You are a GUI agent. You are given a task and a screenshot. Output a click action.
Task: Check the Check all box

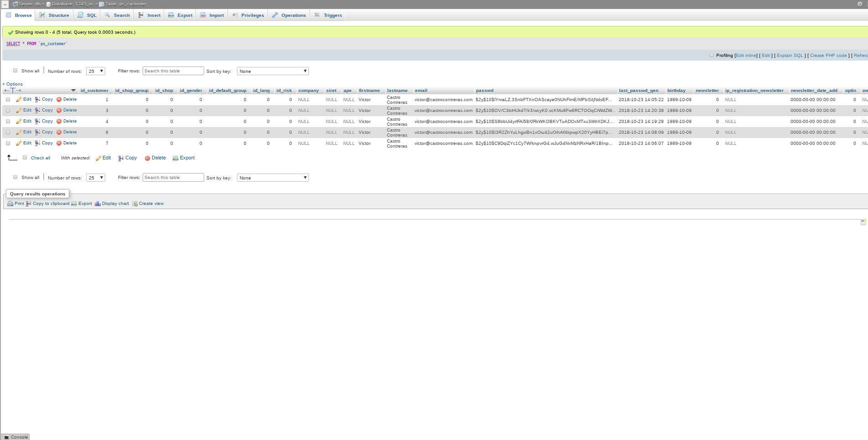pyautogui.click(x=25, y=158)
